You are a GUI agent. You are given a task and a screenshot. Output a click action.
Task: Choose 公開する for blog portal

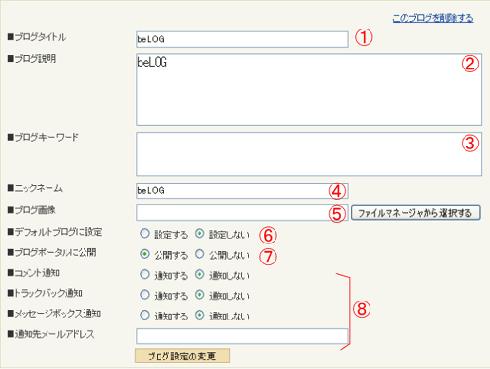click(145, 254)
